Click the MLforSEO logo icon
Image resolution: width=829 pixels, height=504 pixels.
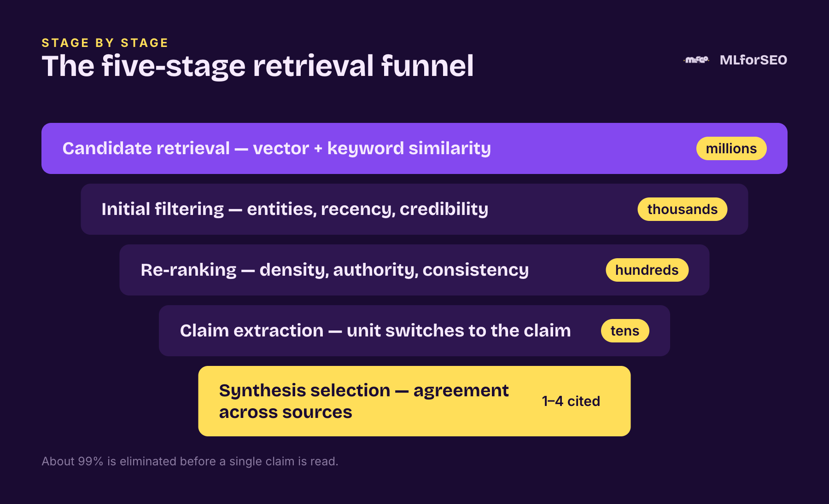coord(696,60)
